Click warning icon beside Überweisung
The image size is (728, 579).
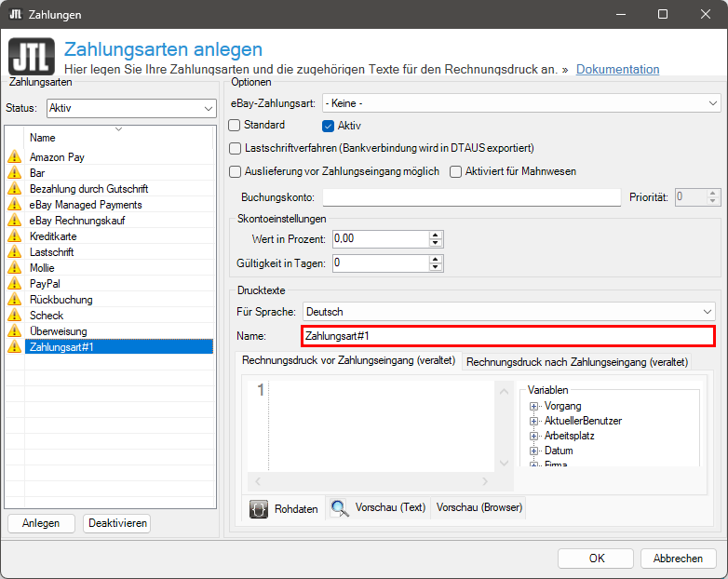point(14,331)
